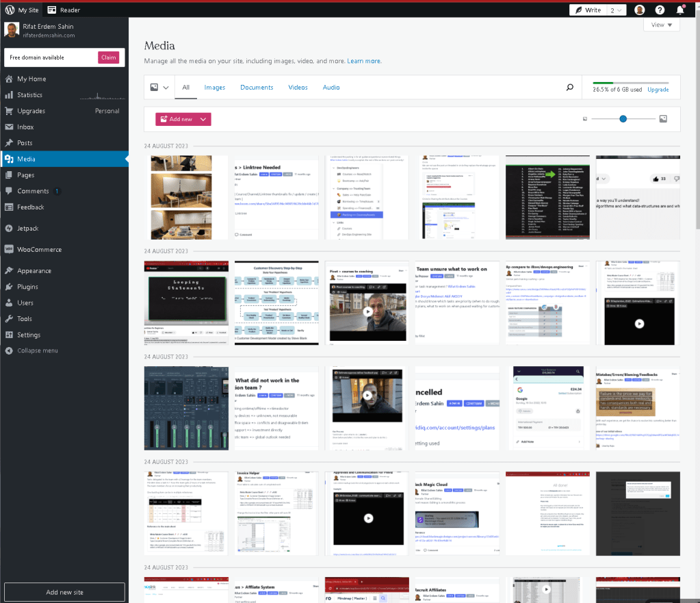Click the large thumbnail size icon
Viewport: 700px width, 603px height.
pyautogui.click(x=664, y=119)
